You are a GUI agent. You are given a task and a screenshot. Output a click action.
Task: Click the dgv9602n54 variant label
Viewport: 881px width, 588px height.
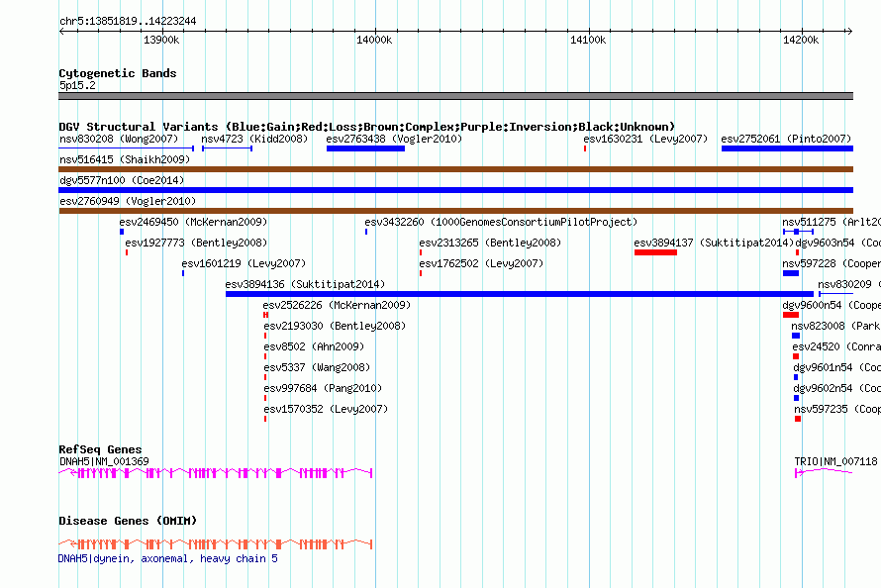837,388
